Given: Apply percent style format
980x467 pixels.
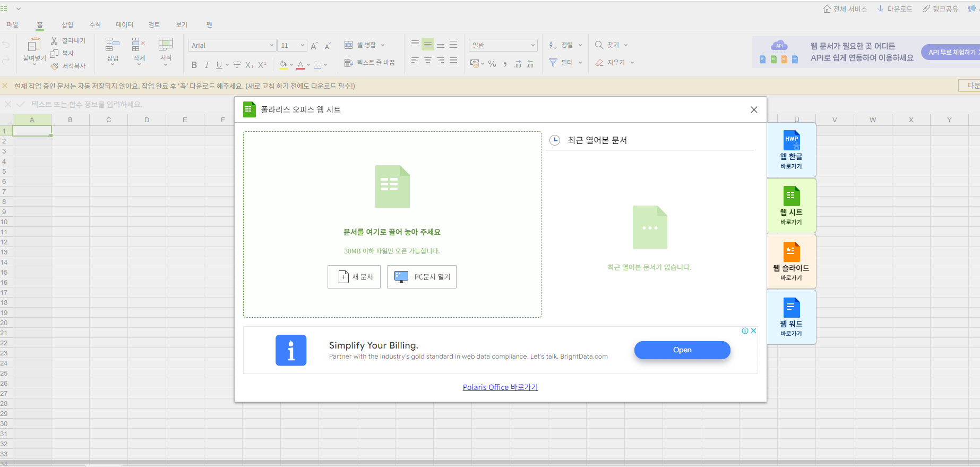Looking at the screenshot, I should pyautogui.click(x=492, y=64).
